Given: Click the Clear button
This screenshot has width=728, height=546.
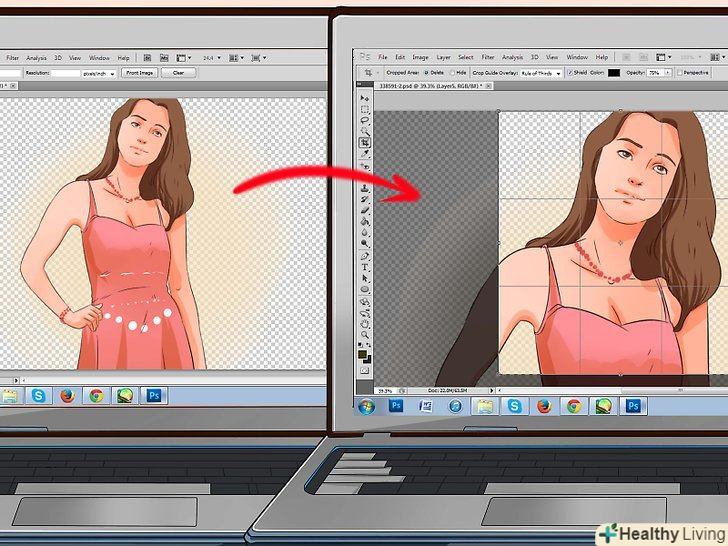Looking at the screenshot, I should coord(178,73).
